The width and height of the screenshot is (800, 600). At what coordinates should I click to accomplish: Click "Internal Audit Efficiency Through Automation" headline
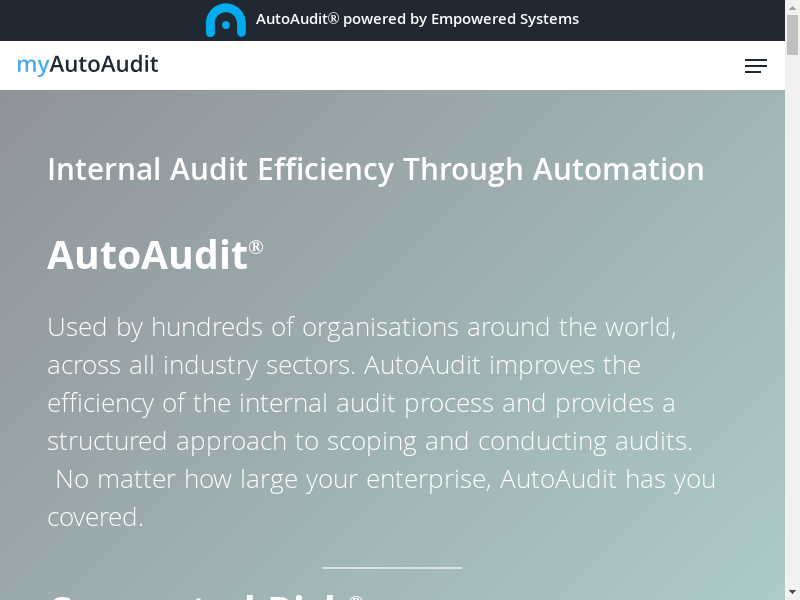pyautogui.click(x=375, y=169)
